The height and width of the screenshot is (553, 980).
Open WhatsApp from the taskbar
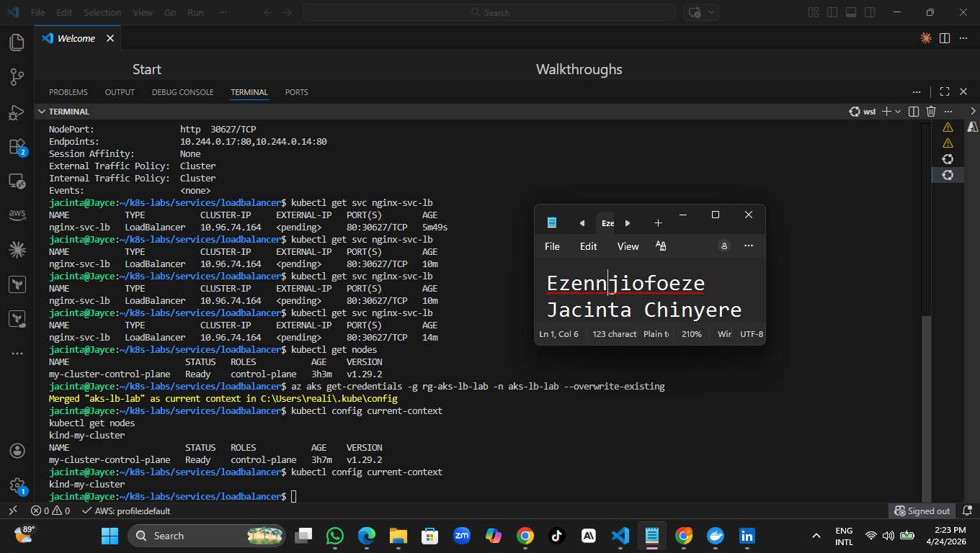coord(335,536)
